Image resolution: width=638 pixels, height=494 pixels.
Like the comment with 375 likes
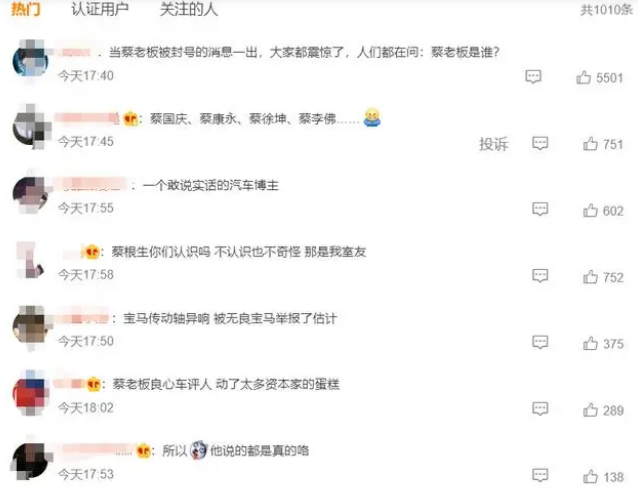click(590, 343)
